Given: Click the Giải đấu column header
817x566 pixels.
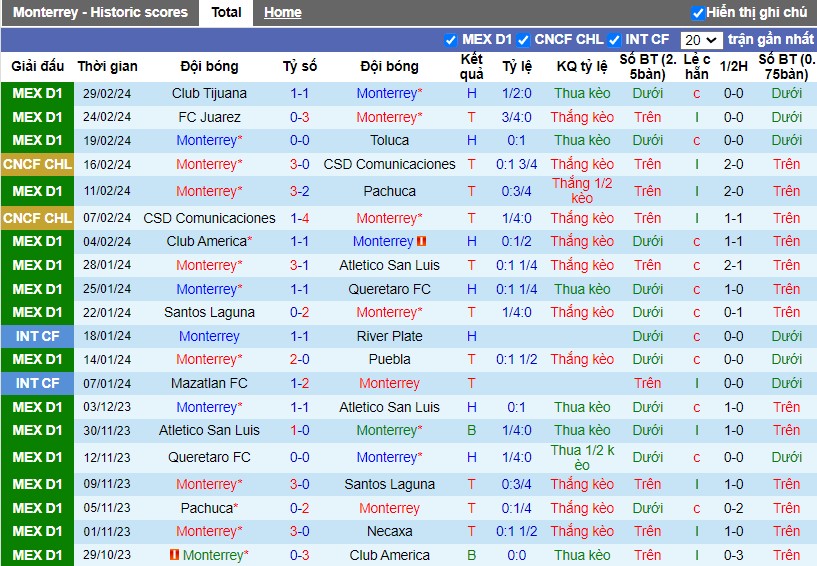Looking at the screenshot, I should tap(38, 66).
